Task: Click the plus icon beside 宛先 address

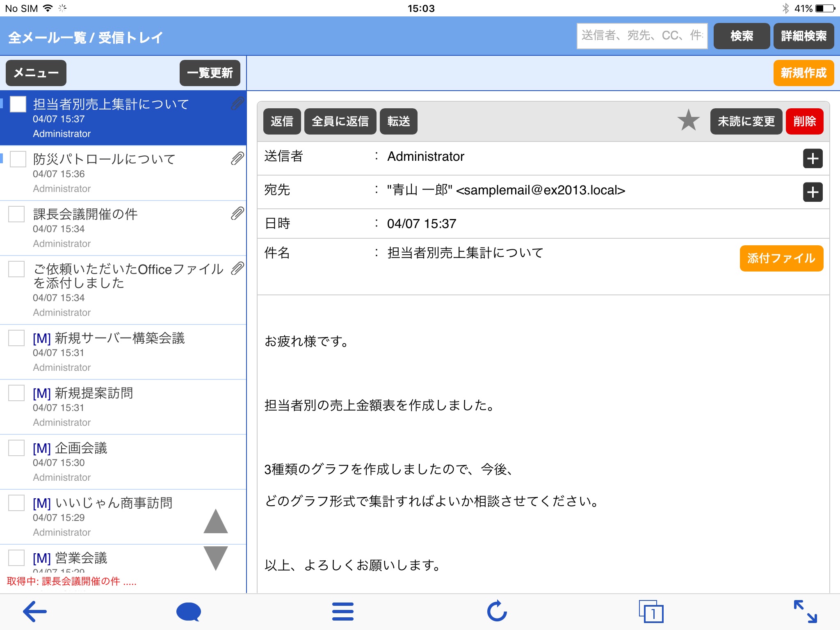Action: 813,192
